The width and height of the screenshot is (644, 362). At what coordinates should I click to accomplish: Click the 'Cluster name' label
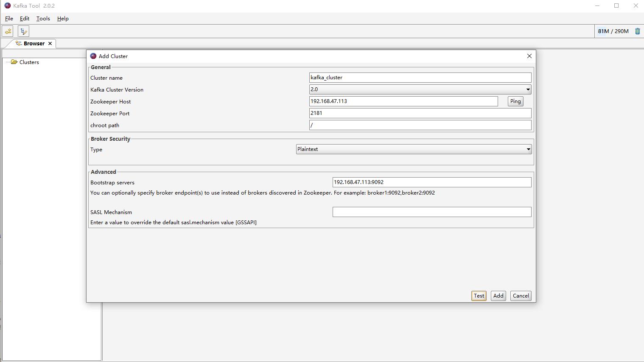(106, 78)
